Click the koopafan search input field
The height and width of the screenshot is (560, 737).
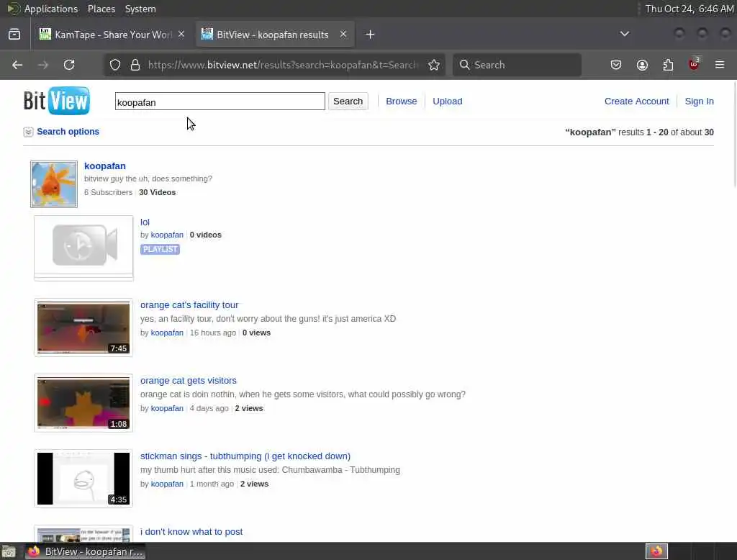tap(220, 101)
